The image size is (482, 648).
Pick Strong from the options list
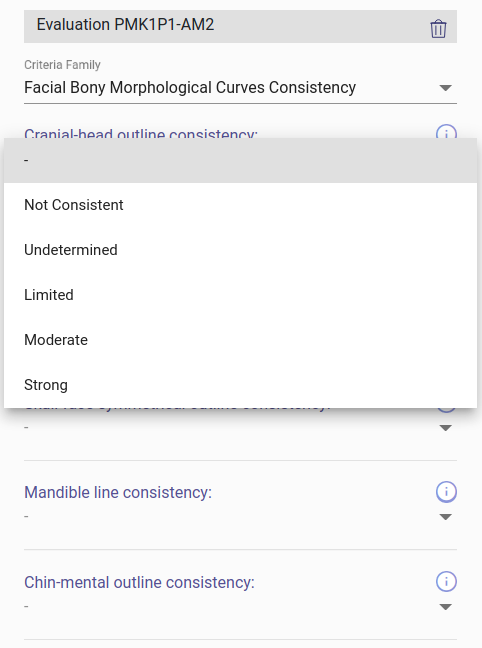[x=240, y=385]
